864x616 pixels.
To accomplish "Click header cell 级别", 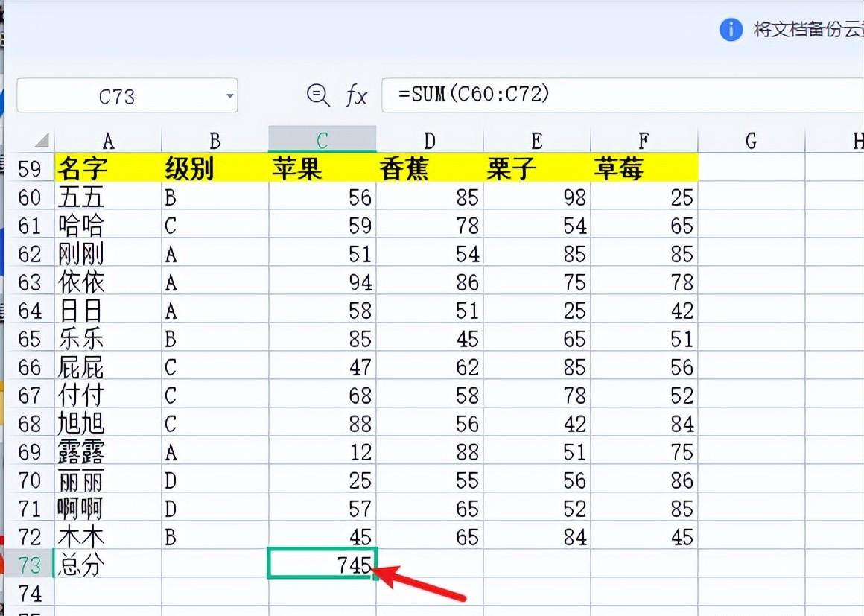I will pos(215,168).
